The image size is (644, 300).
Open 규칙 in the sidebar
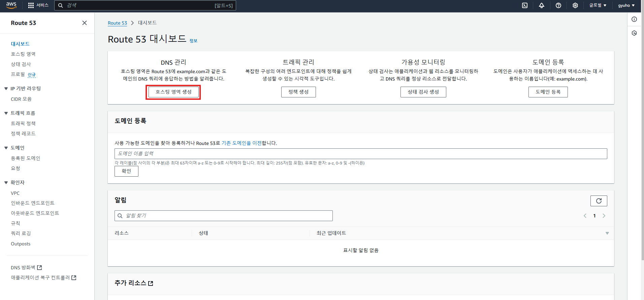(x=15, y=223)
